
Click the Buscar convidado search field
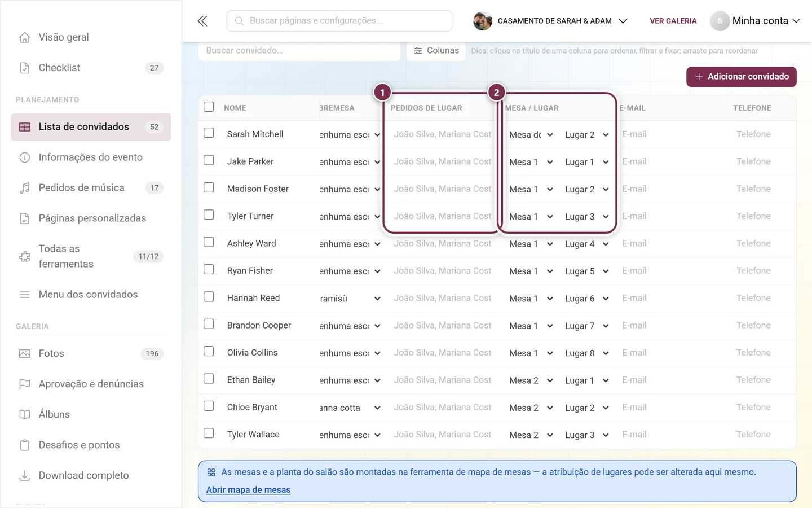299,51
